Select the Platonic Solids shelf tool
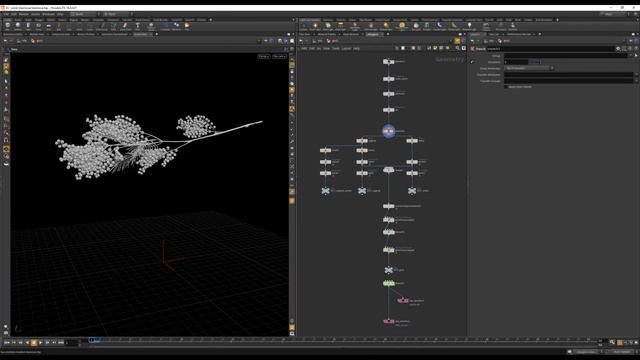The width and height of the screenshot is (640, 360). (151, 26)
